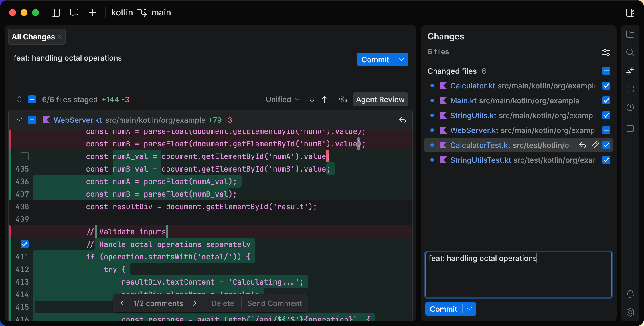The height and width of the screenshot is (326, 644).
Task: Open the chat comments panel
Action: pos(74,13)
